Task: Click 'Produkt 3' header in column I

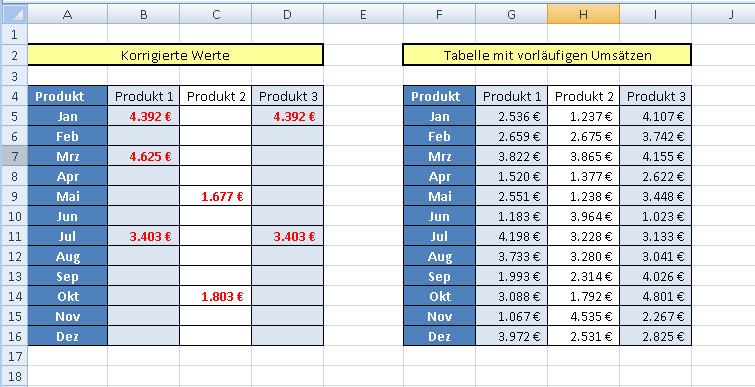Action: point(655,96)
